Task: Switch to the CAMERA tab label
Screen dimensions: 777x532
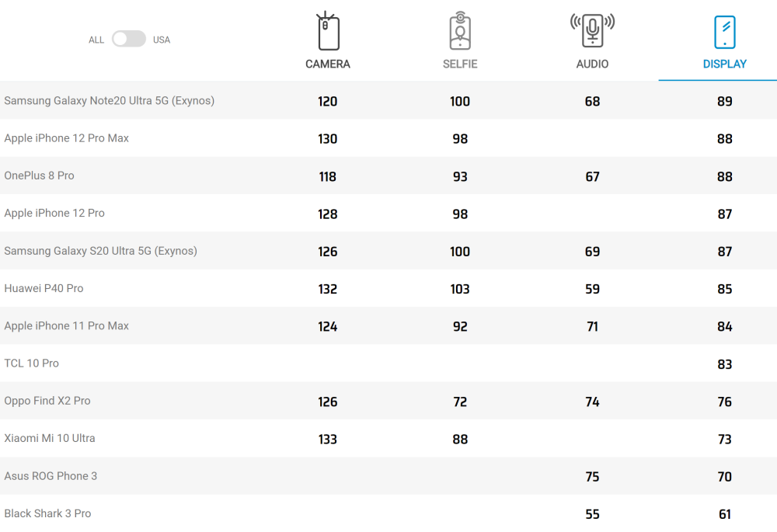Action: [328, 64]
